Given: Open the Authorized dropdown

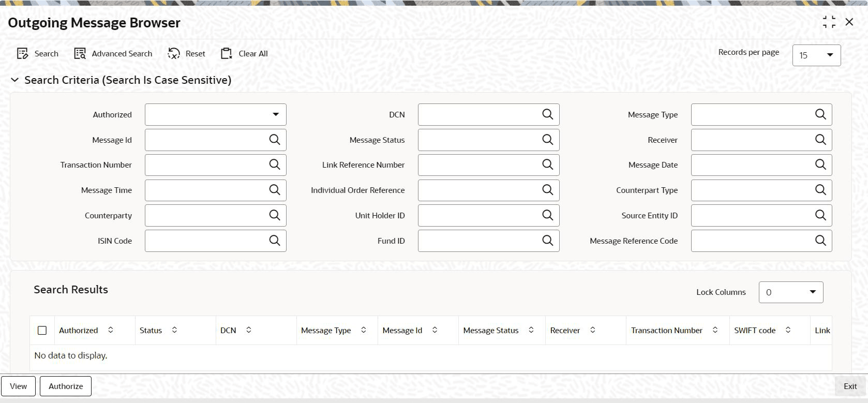Looking at the screenshot, I should tap(216, 114).
